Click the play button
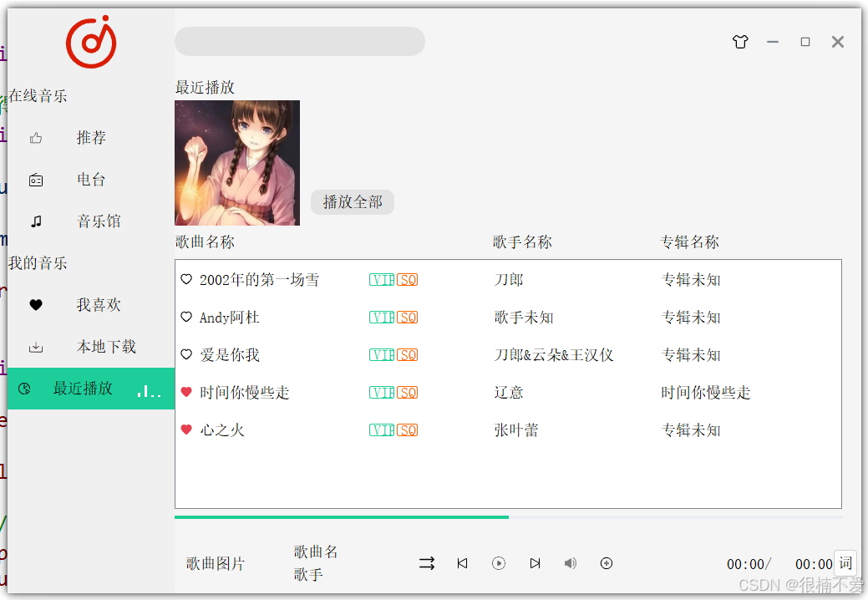Viewport: 868px width, 600px height. coord(499,563)
